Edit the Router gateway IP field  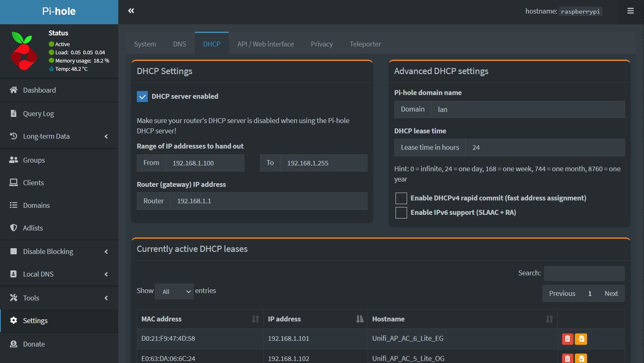coord(269,201)
